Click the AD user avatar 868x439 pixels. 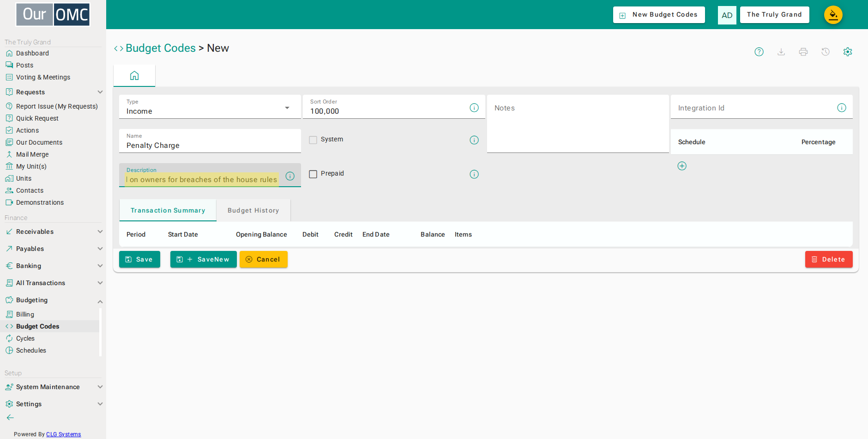(x=727, y=15)
